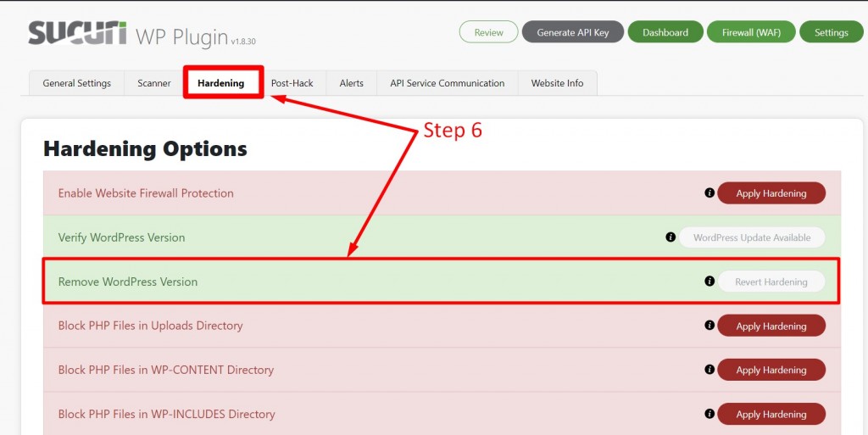Show info icon for Verify WordPress Version

point(670,237)
